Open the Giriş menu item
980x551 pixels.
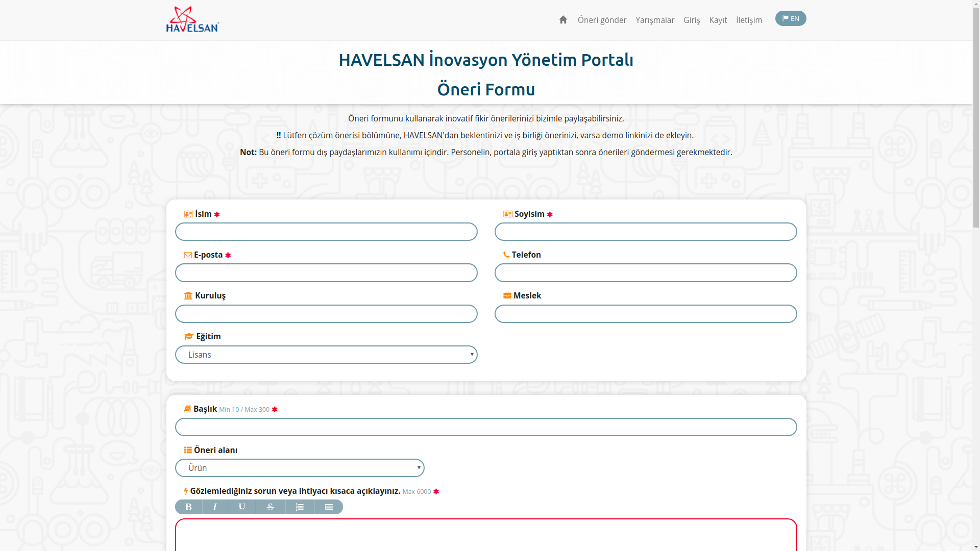pos(692,20)
